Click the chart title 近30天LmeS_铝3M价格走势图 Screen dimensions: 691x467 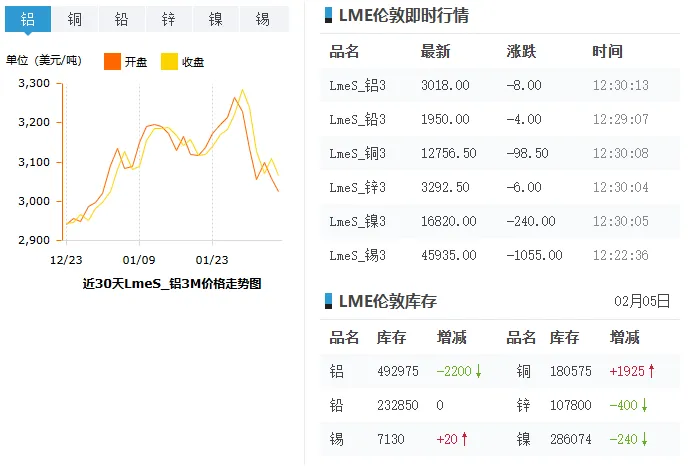(x=172, y=283)
